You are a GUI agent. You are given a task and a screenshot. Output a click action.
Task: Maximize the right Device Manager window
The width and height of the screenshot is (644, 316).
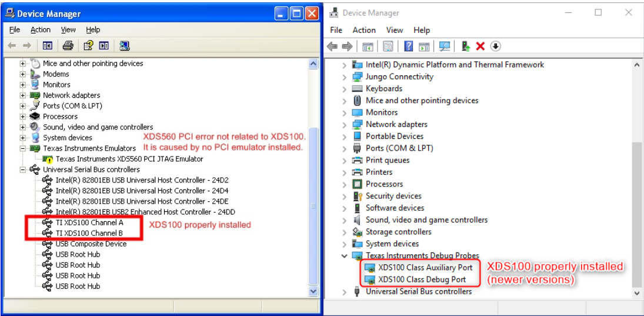tap(598, 13)
